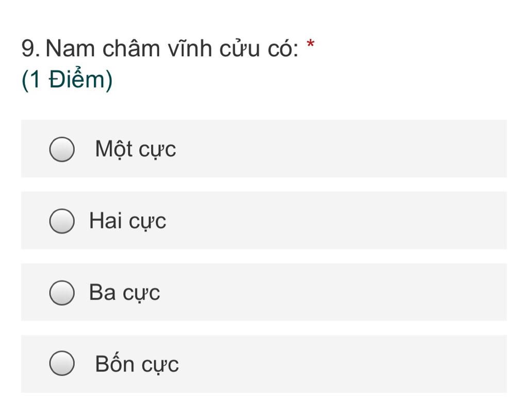The width and height of the screenshot is (528, 420).
Task: Click the "Bốn cực" answer label text
Action: pyautogui.click(x=137, y=363)
